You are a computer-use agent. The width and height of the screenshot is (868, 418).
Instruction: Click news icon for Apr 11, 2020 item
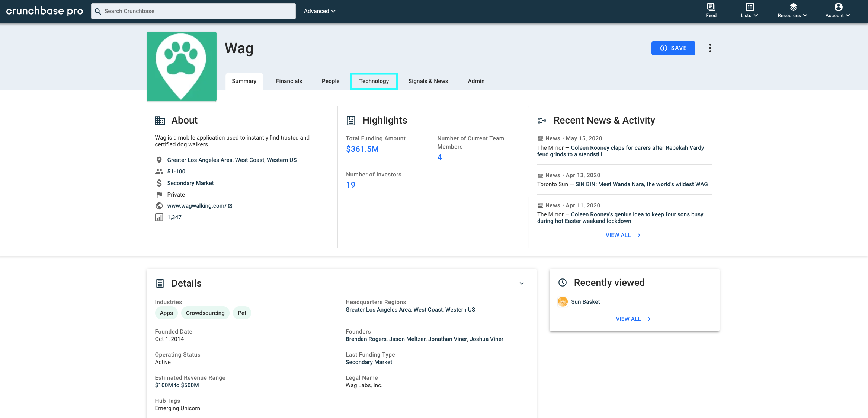(x=540, y=205)
